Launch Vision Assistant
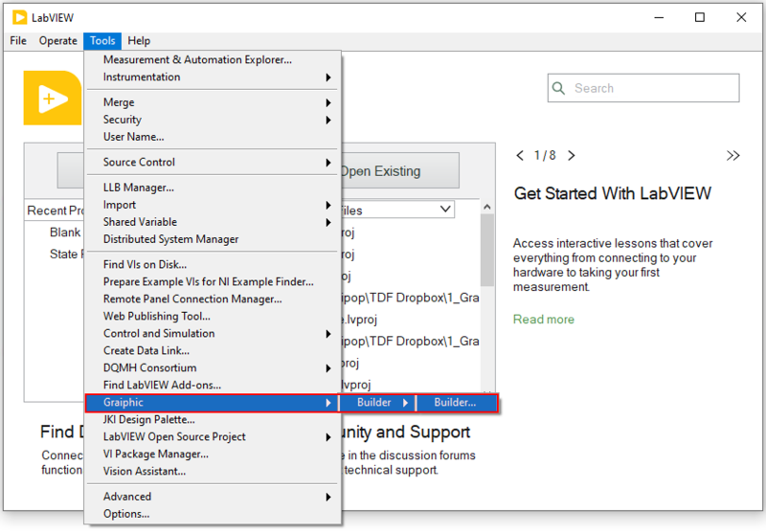766x532 pixels. (x=212, y=472)
